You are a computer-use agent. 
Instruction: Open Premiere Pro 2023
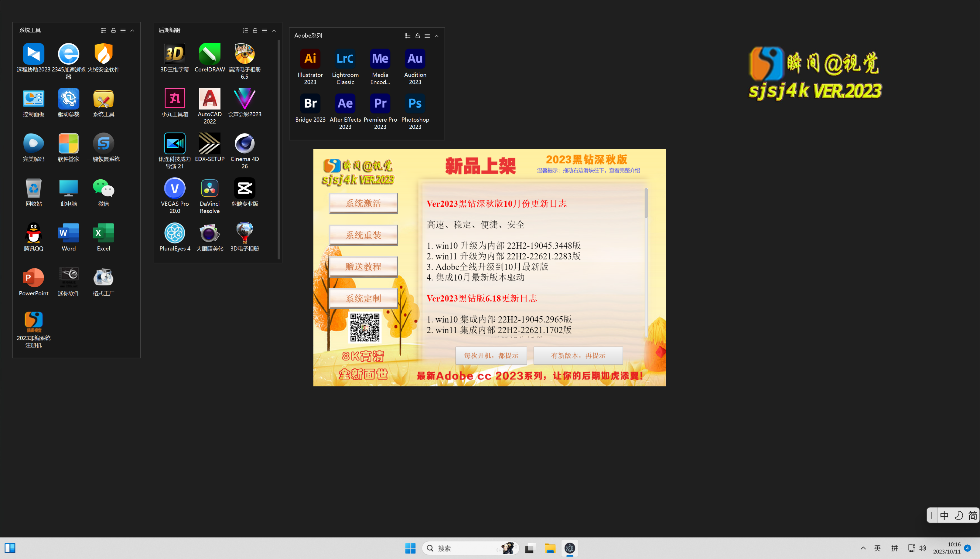tap(380, 111)
